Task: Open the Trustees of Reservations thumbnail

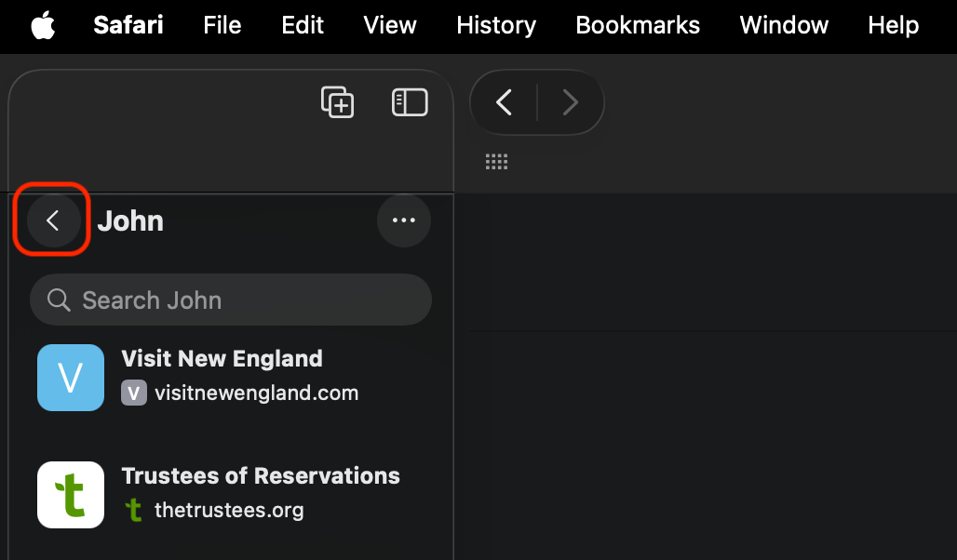Action: [71, 495]
